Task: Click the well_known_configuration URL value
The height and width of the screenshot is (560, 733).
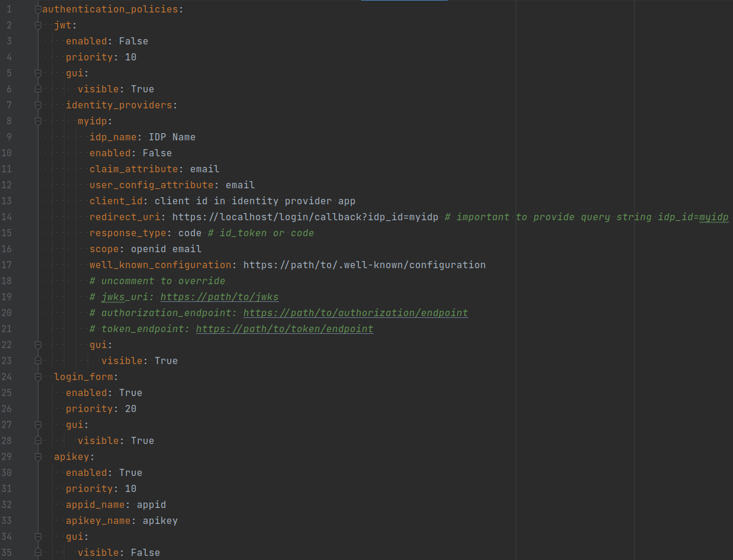Action: pyautogui.click(x=364, y=265)
